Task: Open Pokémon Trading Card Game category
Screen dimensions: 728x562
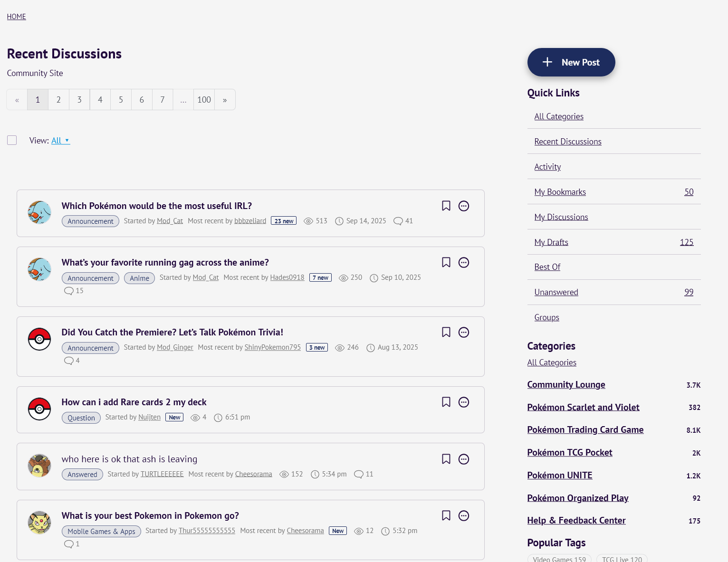Action: click(585, 430)
